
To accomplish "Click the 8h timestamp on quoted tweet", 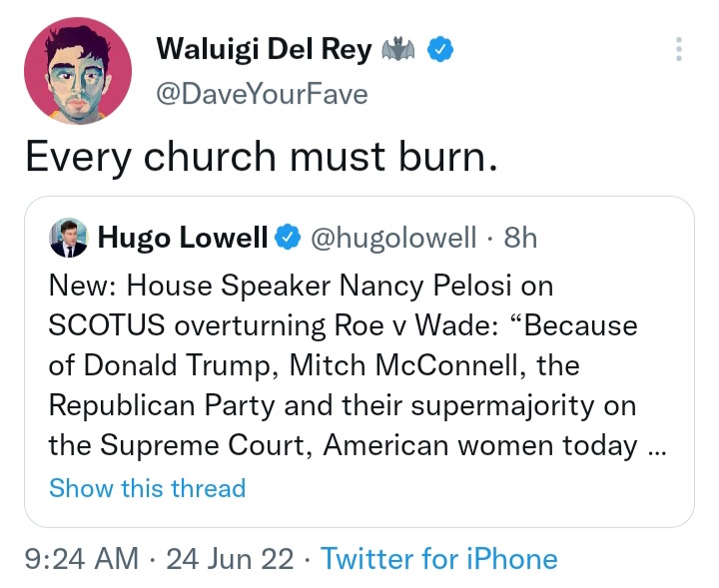I will [x=521, y=238].
